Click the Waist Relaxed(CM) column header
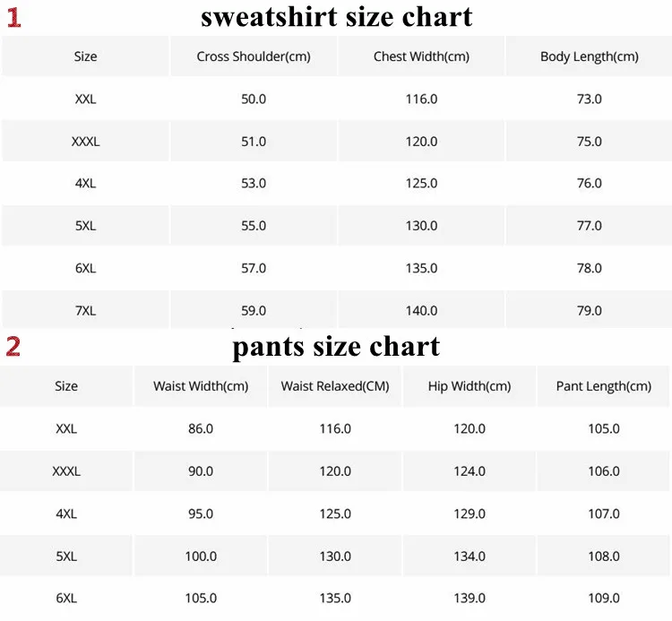Viewport: 672px width, 621px height. pyautogui.click(x=335, y=386)
